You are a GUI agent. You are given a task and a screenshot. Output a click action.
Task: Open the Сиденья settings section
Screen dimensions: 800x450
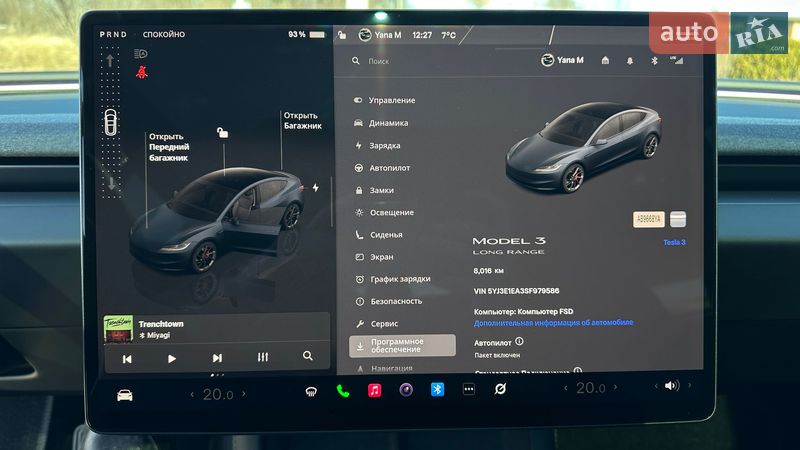tap(379, 235)
